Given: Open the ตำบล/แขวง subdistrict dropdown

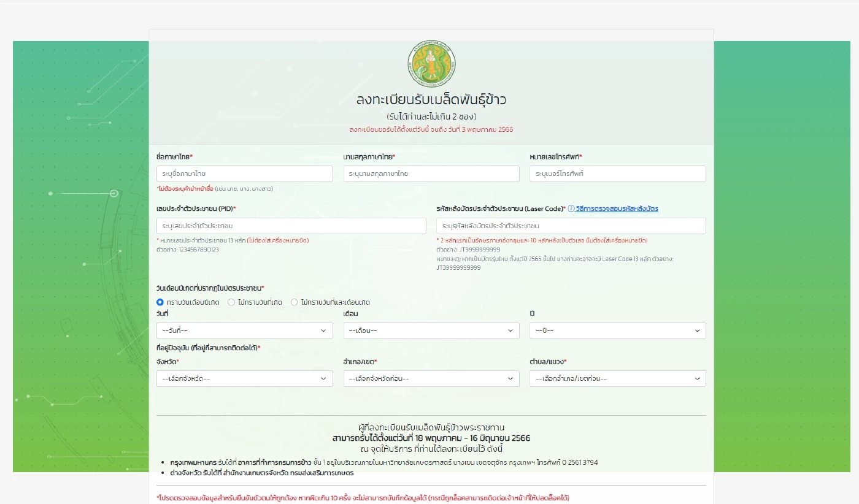Looking at the screenshot, I should [617, 378].
